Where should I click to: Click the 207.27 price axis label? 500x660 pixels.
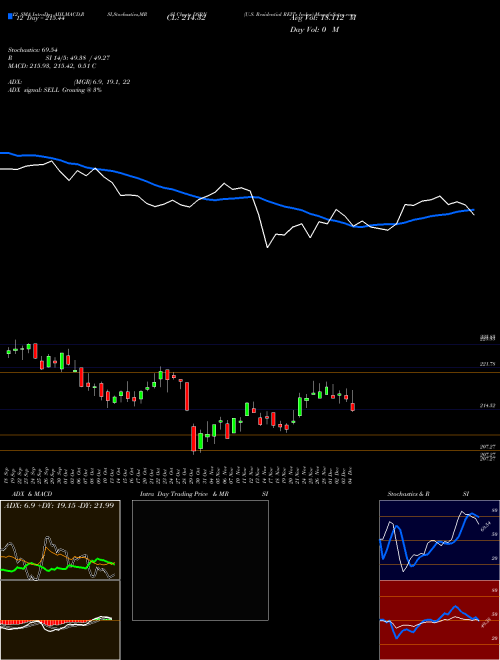pyautogui.click(x=488, y=446)
